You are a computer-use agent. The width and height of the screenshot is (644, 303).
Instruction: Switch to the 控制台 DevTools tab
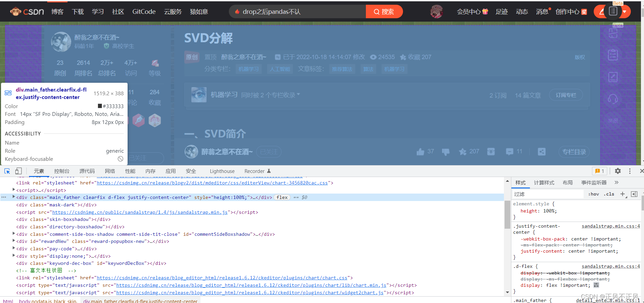click(x=62, y=171)
